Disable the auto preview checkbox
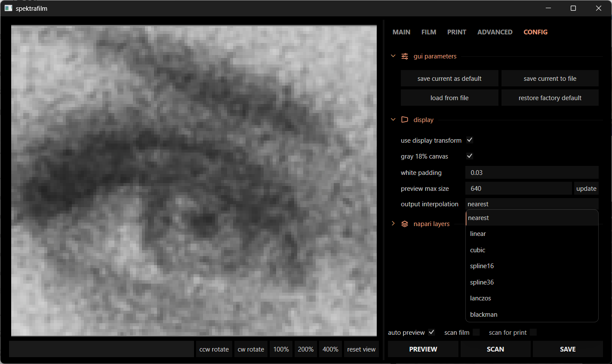The image size is (612, 364). click(431, 332)
